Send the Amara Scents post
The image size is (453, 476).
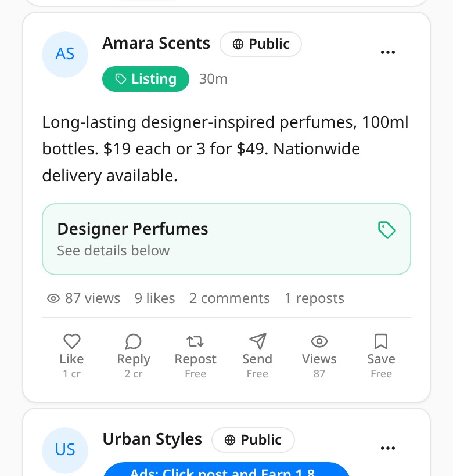pos(257,356)
